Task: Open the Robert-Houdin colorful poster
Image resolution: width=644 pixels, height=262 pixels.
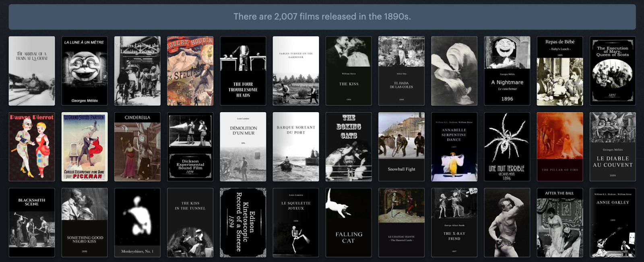Action: [x=190, y=71]
